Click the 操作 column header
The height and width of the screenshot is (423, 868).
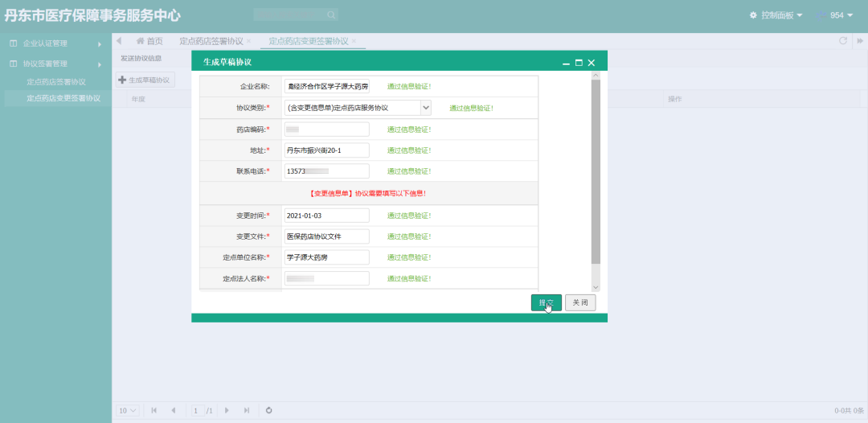pyautogui.click(x=674, y=99)
